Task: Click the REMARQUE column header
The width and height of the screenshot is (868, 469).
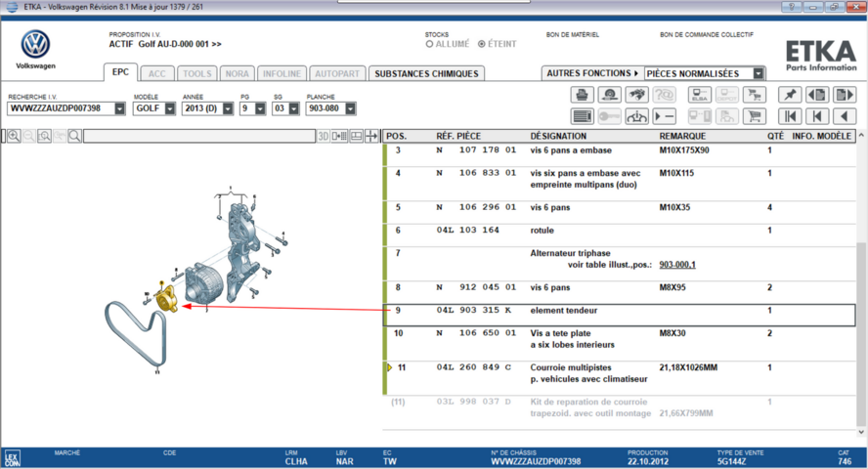Action: 682,136
